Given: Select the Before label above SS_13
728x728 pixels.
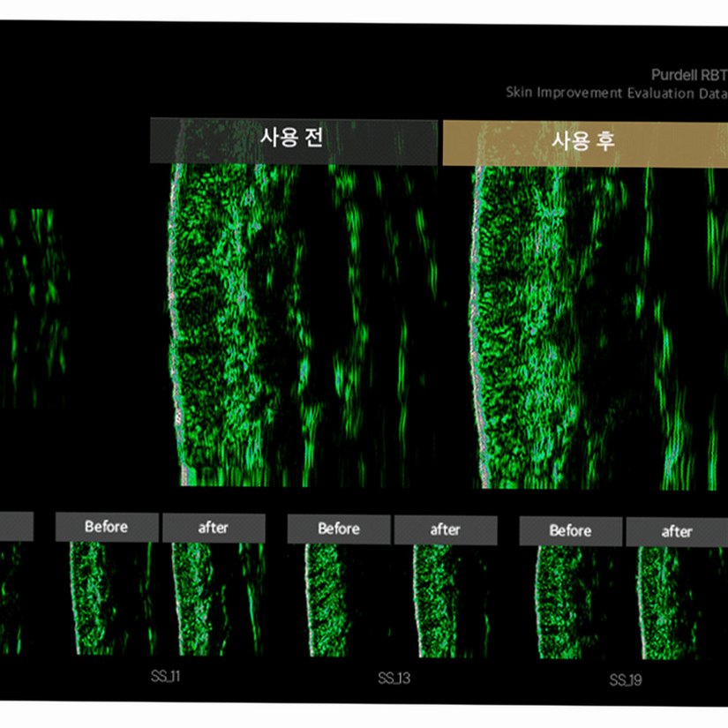Looking at the screenshot, I should point(339,529).
